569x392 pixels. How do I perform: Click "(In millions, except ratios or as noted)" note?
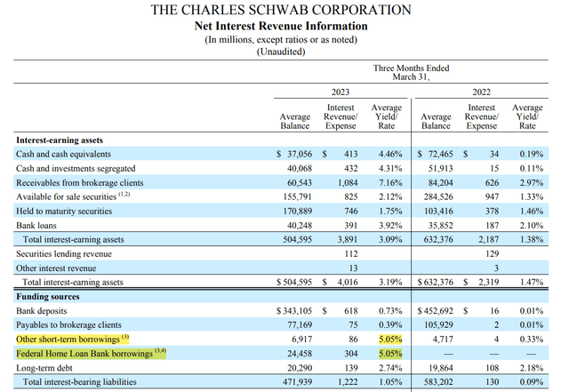tap(281, 40)
